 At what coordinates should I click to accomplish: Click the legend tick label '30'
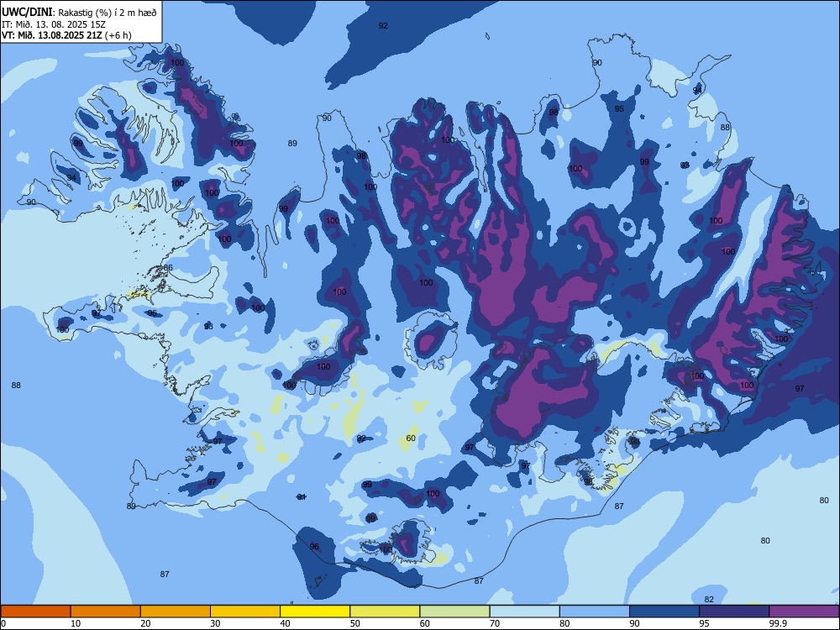click(x=215, y=623)
